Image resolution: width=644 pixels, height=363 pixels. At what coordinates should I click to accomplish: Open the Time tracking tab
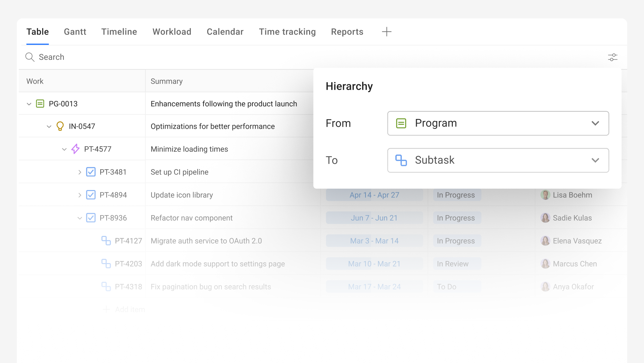(287, 32)
